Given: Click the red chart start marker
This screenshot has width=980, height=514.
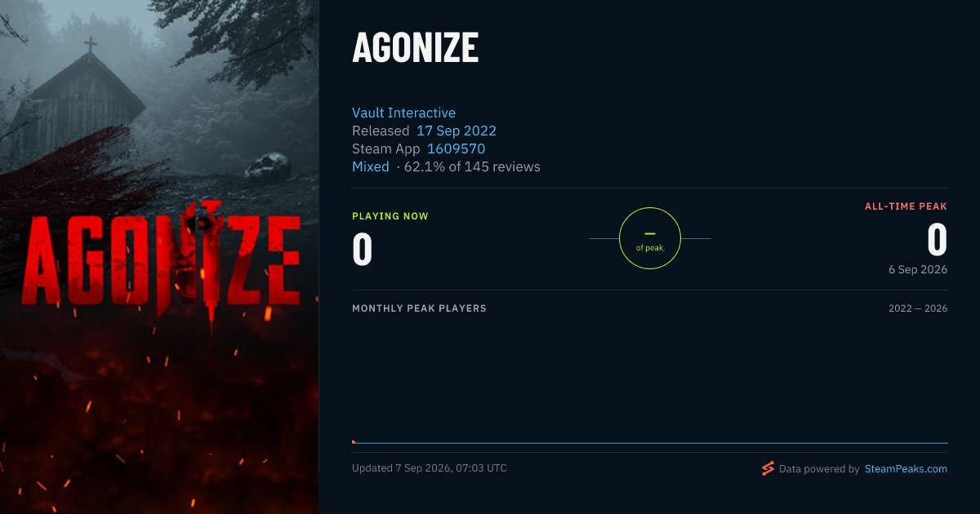Looking at the screenshot, I should (354, 441).
